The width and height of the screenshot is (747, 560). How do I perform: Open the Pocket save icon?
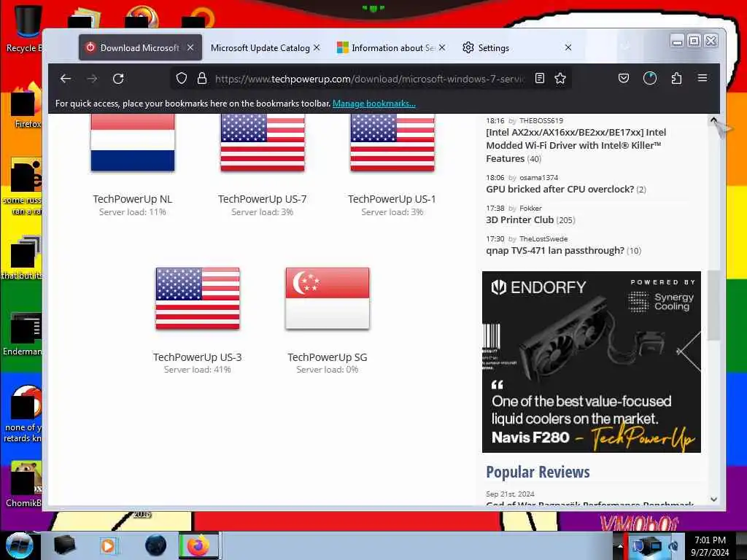[624, 78]
